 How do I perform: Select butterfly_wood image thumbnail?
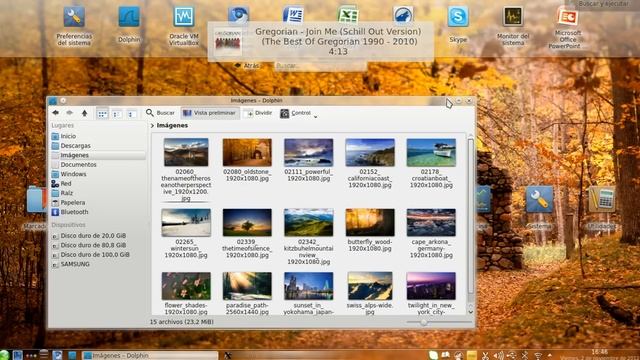[x=370, y=222]
